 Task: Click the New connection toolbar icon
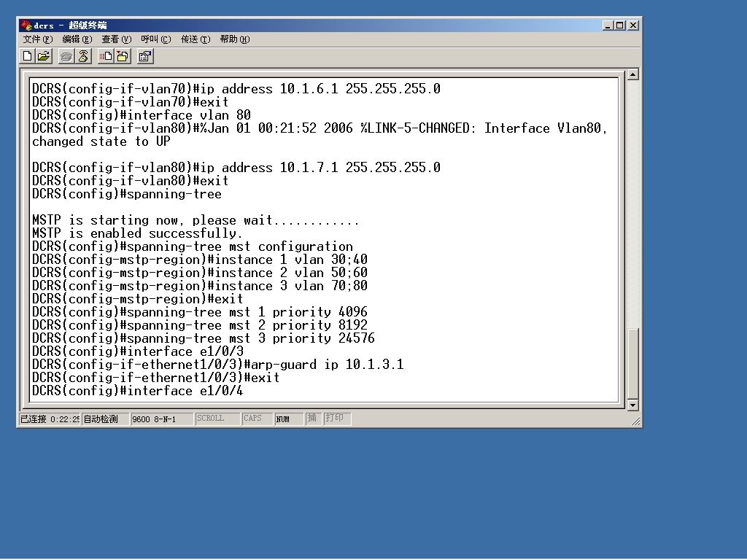28,56
